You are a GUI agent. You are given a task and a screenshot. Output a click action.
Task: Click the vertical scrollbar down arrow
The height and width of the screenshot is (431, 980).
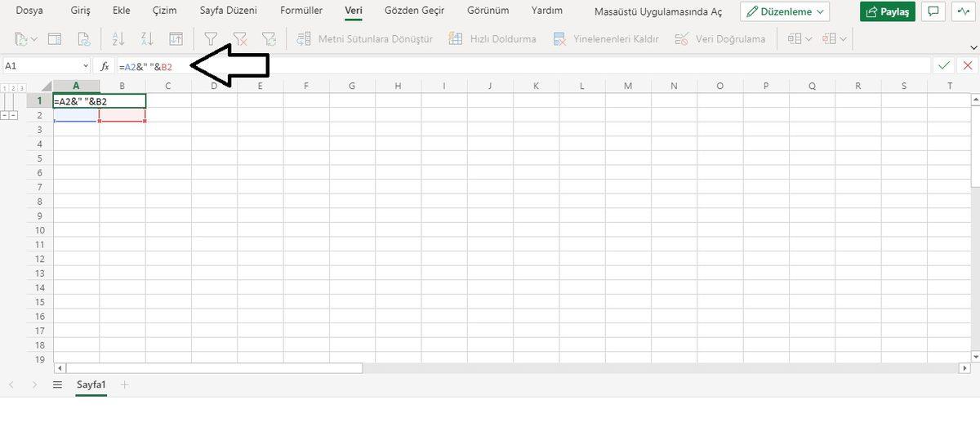tap(976, 357)
